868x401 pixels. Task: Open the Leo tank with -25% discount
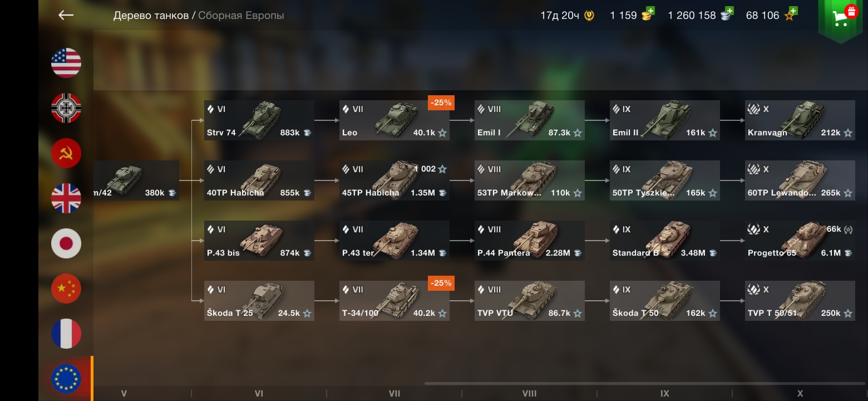click(394, 120)
